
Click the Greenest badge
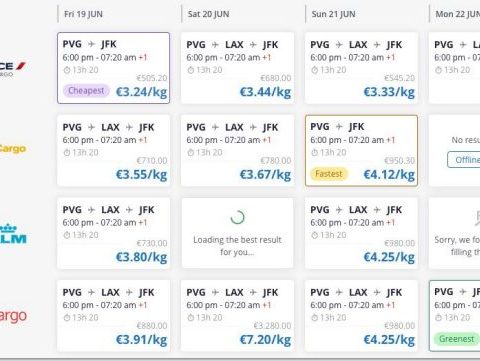(456, 339)
